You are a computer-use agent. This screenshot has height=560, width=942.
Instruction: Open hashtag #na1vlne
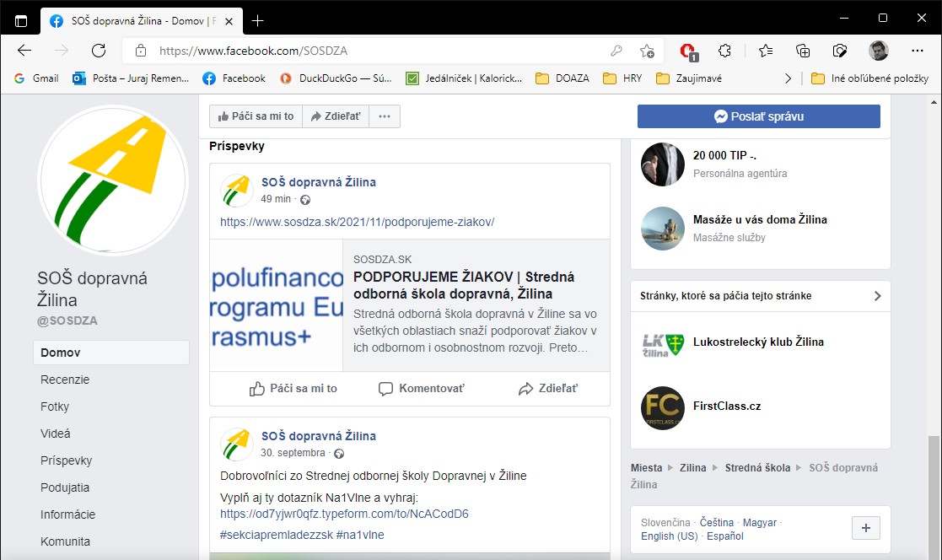[x=360, y=535]
